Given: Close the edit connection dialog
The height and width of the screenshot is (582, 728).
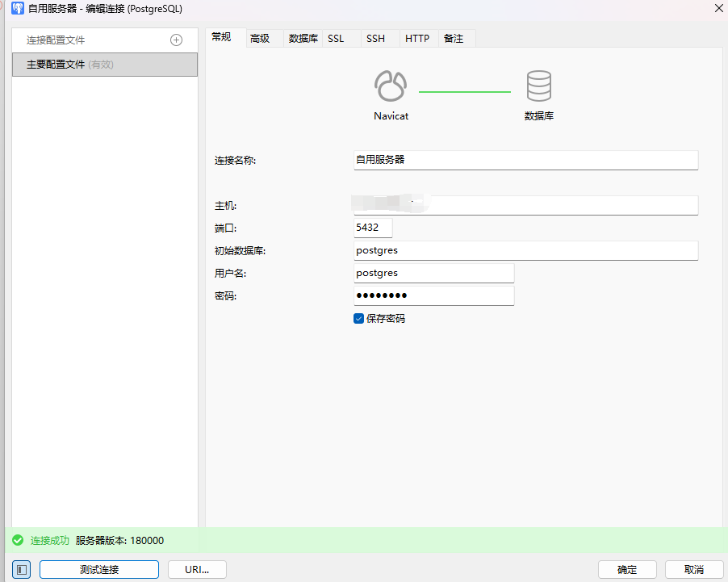Looking at the screenshot, I should click(718, 8).
